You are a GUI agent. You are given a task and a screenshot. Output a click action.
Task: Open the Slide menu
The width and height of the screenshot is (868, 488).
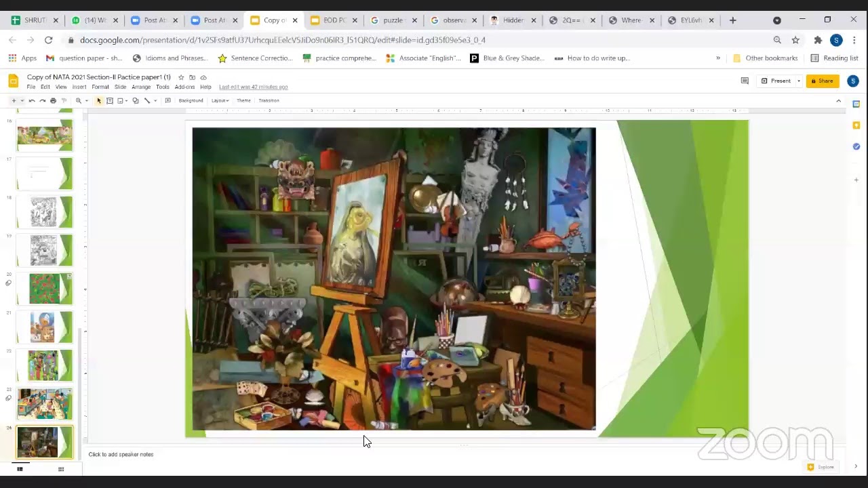[120, 87]
